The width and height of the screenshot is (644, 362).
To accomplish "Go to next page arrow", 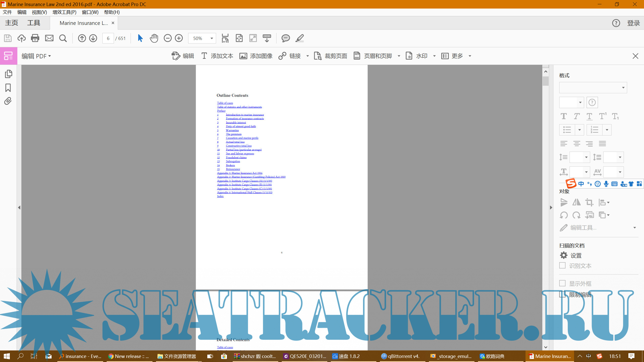I will pos(93,38).
